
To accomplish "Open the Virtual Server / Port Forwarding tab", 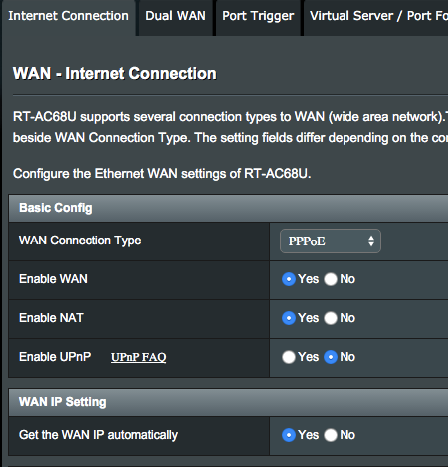I will tap(376, 17).
